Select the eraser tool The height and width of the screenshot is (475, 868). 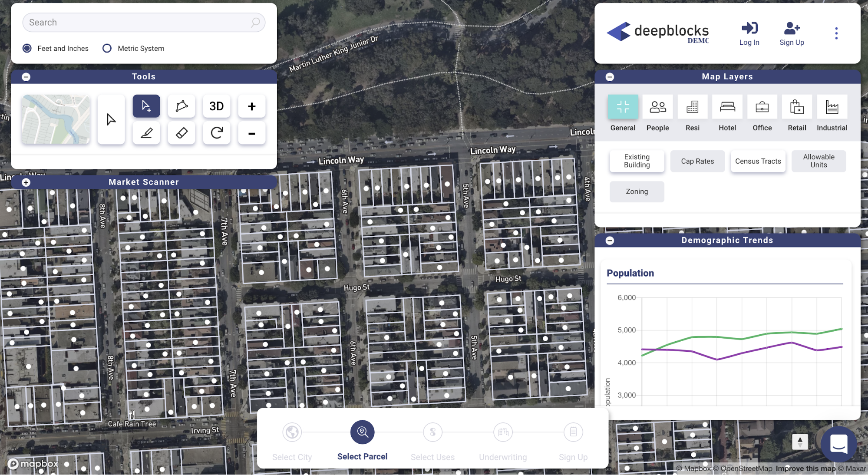coord(182,133)
